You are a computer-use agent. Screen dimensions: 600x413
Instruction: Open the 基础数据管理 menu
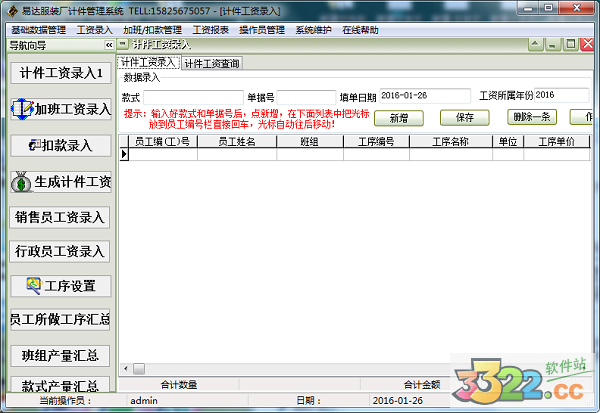click(x=38, y=30)
